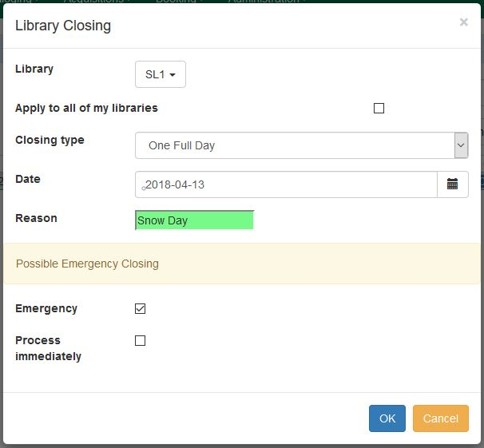Click the Process immediately label
This screenshot has width=484, height=448.
coord(48,348)
